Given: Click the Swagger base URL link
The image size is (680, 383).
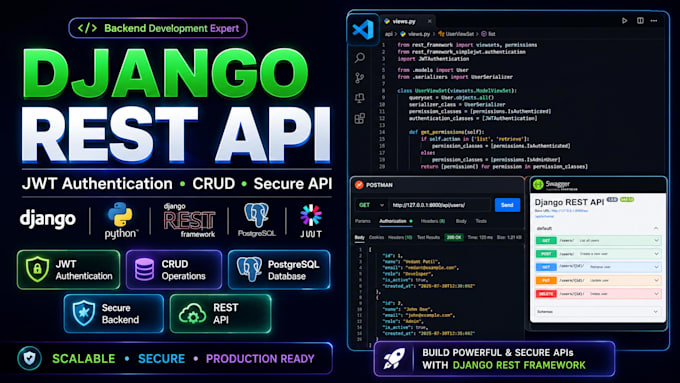Looking at the screenshot, I should 570,211.
